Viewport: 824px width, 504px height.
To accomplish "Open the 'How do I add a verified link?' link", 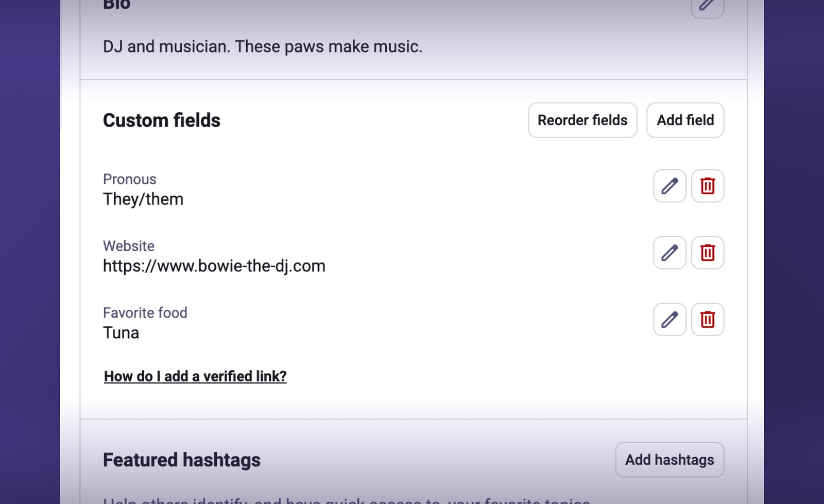I will (195, 376).
